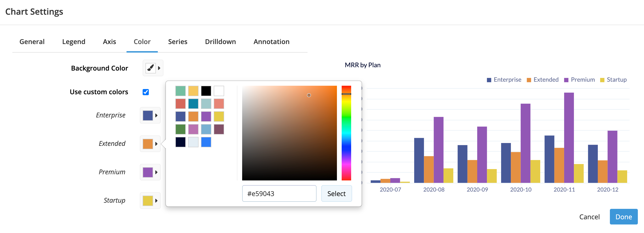This screenshot has height=233, width=644.
Task: Pick the plum maroon palette swatch
Action: point(219,129)
